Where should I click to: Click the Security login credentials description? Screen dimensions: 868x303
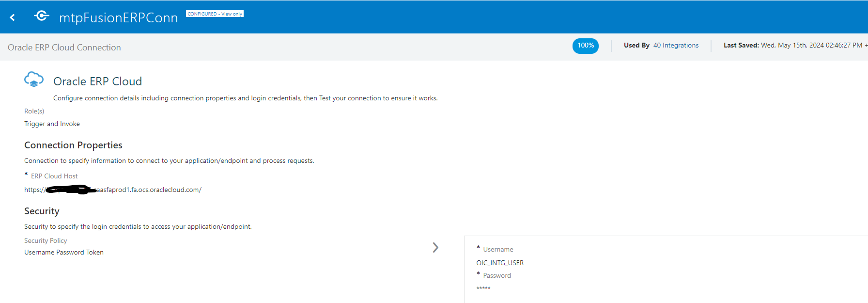point(138,226)
